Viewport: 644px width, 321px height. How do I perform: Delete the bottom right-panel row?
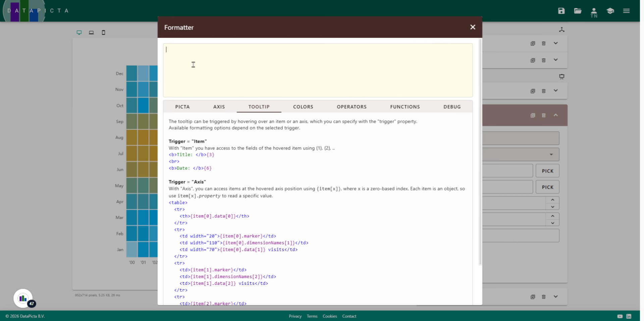(544, 297)
